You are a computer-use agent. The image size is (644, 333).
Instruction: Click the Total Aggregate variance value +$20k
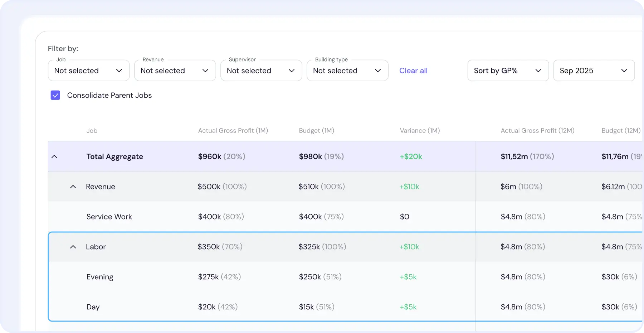[411, 156]
